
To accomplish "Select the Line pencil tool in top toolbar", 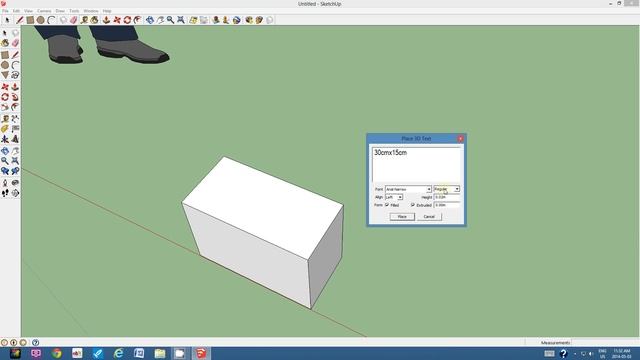I will tap(20, 20).
